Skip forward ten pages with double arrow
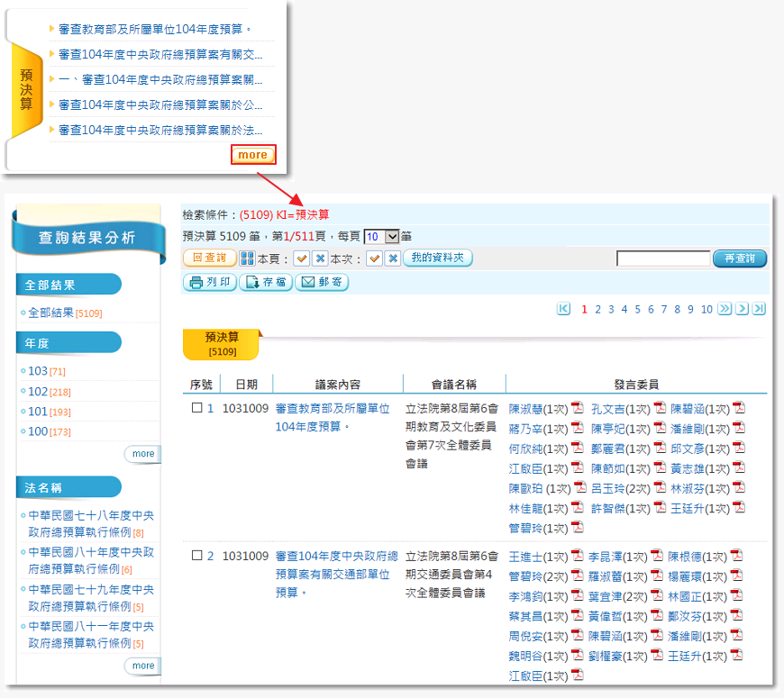The image size is (784, 698). tap(725, 309)
